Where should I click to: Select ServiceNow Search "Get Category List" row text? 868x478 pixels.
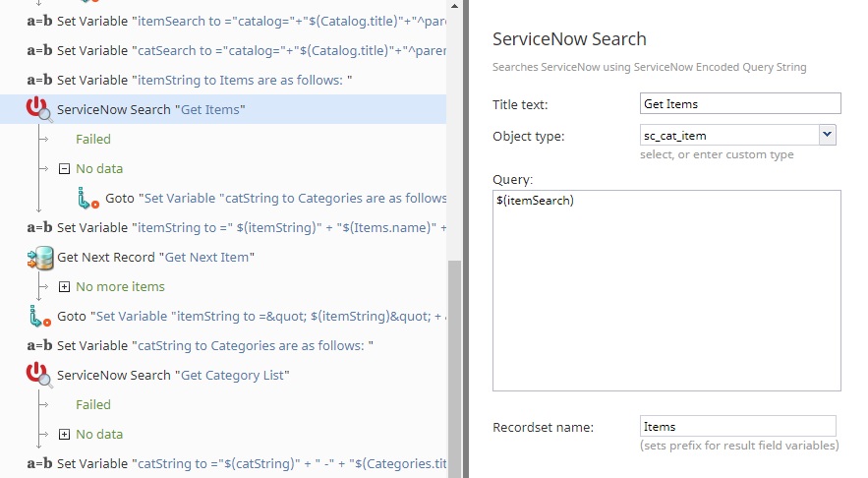(173, 376)
